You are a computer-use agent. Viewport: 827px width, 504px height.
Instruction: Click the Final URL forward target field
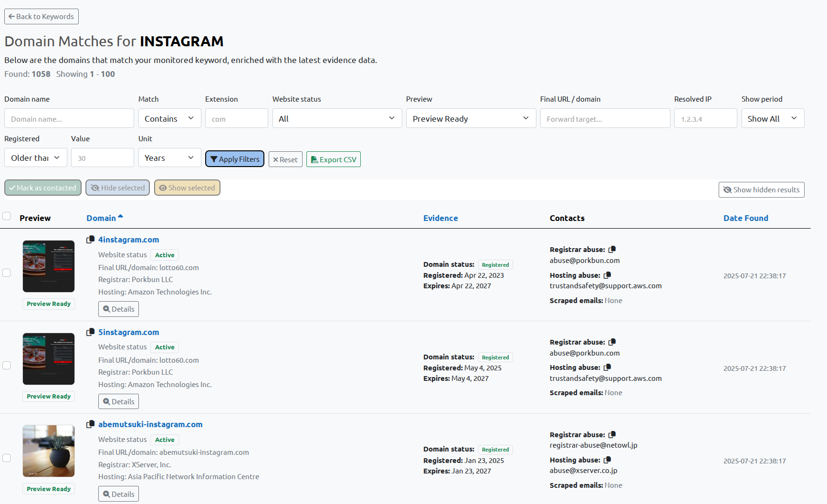(605, 118)
